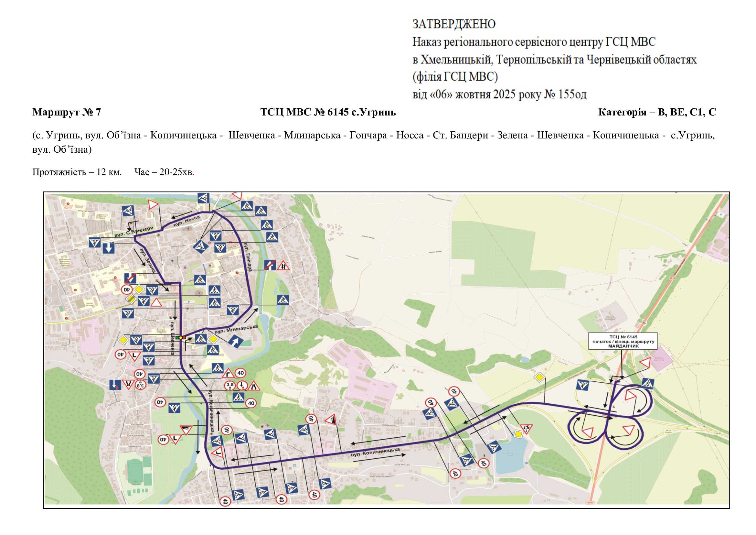Click the blue downward-arrow sign below вул. С.Бандери
This screenshot has height=535, width=756.
point(109,248)
